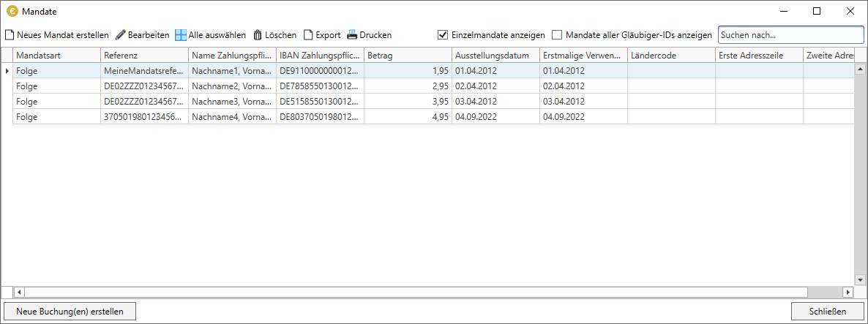Sort by the Mandatsart column header
Image resolution: width=868 pixels, height=324 pixels.
[x=56, y=56]
